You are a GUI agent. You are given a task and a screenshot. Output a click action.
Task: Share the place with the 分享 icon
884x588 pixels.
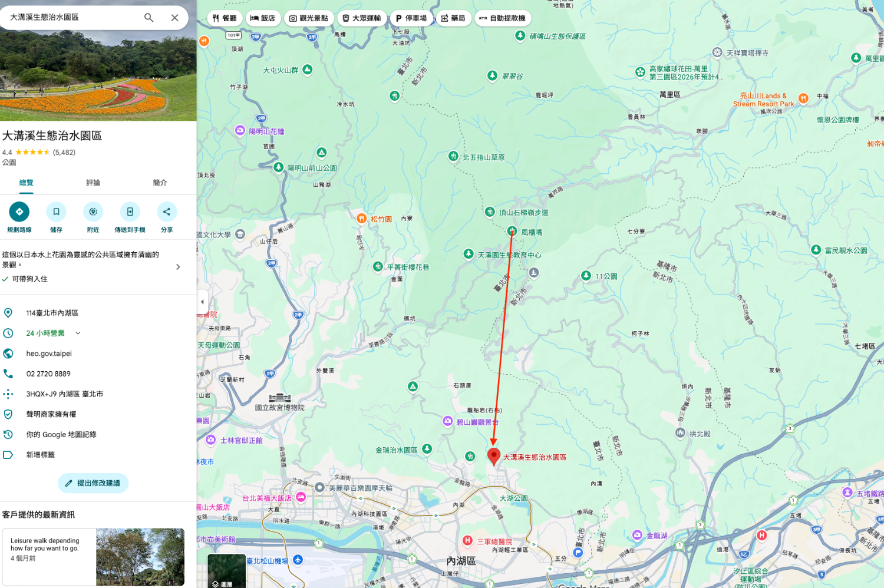(x=167, y=212)
